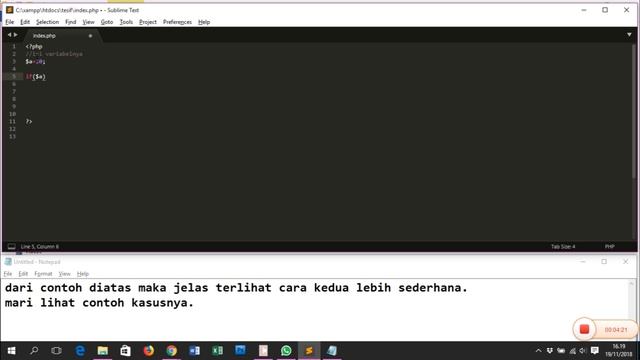Viewport: 640px width, 360px height.
Task: Click the comment on line 2
Action: coord(54,54)
